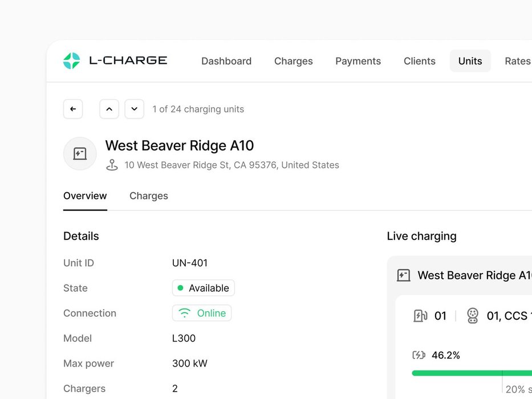This screenshot has width=532, height=399.
Task: Go to the Payments page
Action: click(358, 61)
